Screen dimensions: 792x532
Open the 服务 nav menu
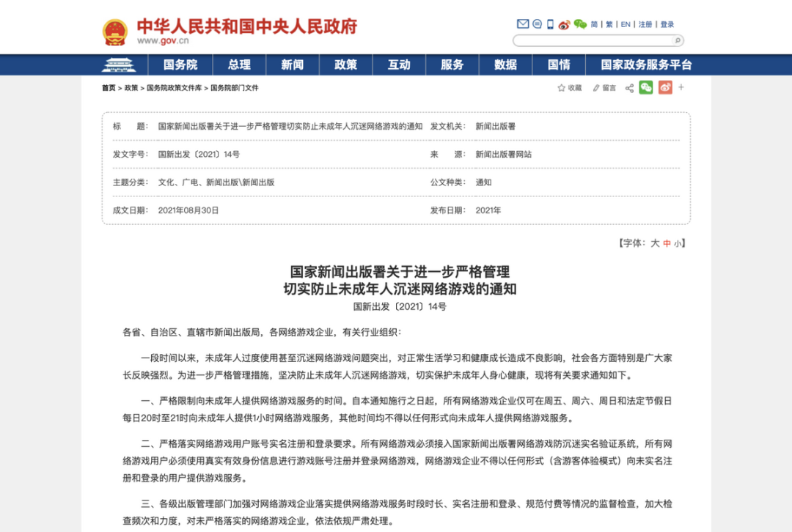tap(452, 64)
